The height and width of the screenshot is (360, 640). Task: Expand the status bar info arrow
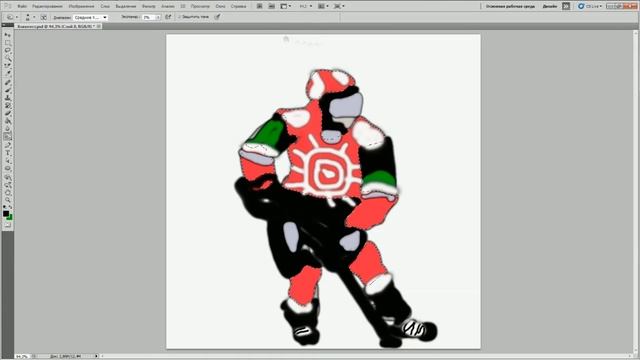(x=96, y=356)
